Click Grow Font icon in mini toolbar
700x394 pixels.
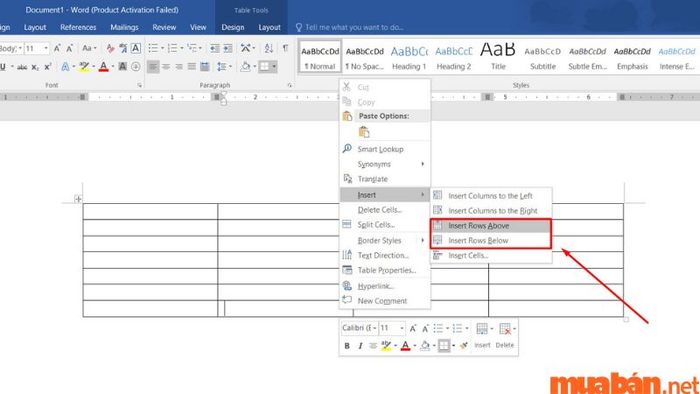tap(413, 328)
